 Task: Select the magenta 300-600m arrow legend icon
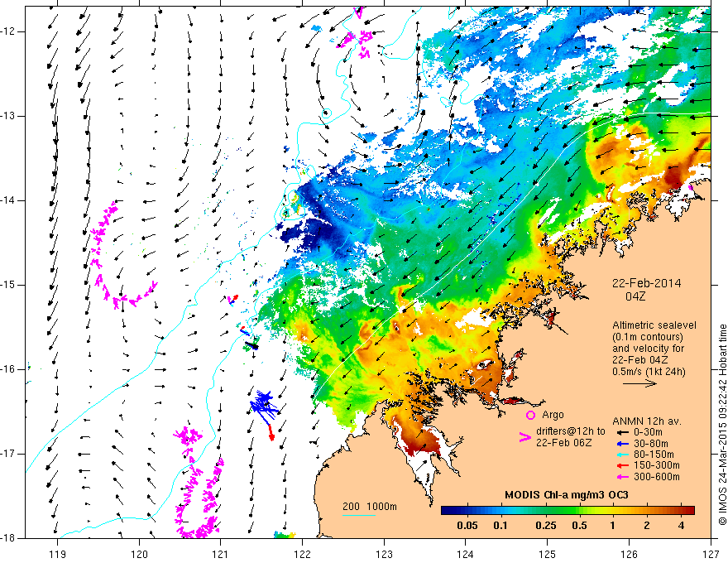coord(623,477)
